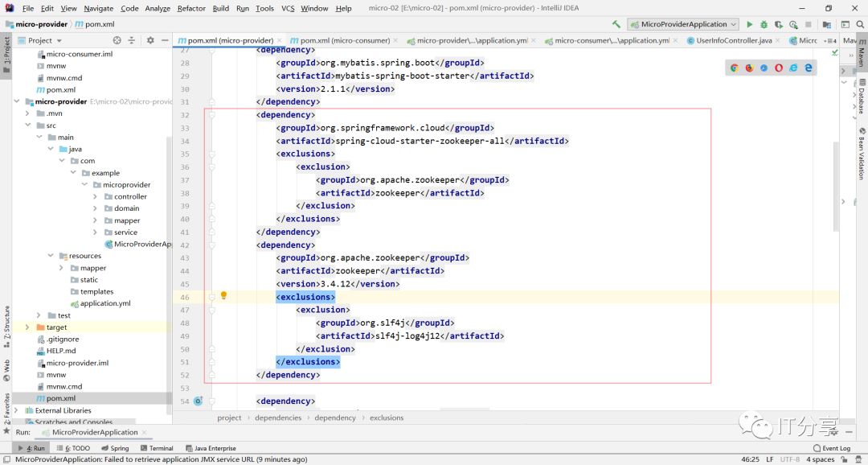Click the Search Everywhere magnifier icon
Viewport: 868px width, 465px height.
tap(860, 24)
